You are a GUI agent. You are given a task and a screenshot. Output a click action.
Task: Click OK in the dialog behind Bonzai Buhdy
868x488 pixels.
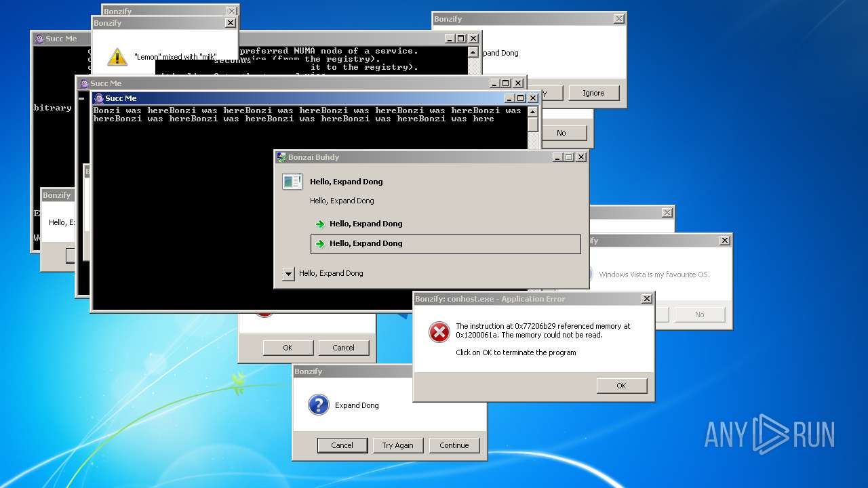click(288, 348)
